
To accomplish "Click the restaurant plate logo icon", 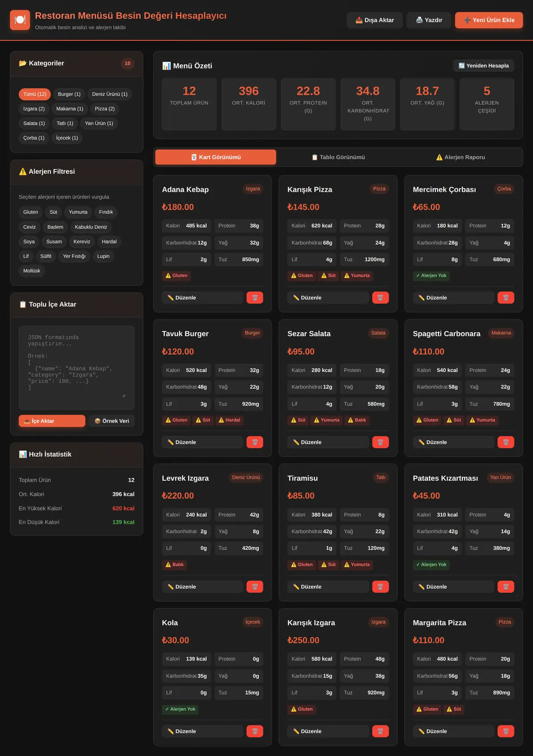I will click(20, 20).
